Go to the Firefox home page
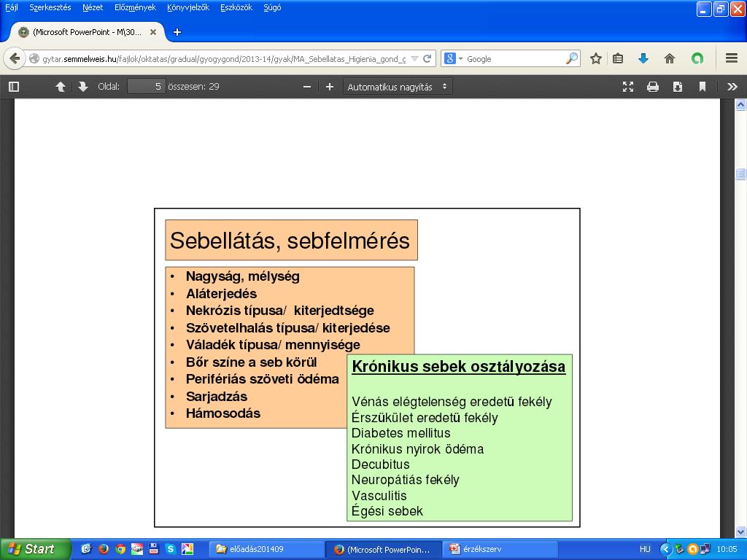747x560 pixels. pos(670,58)
